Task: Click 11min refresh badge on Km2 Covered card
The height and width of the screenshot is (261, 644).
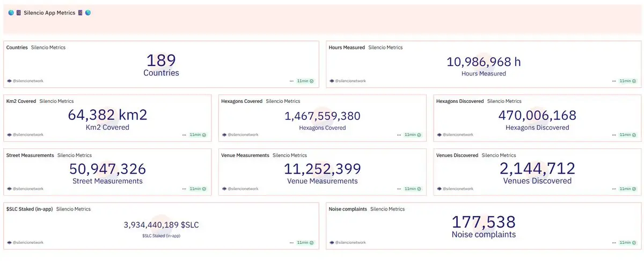Action: 198,135
